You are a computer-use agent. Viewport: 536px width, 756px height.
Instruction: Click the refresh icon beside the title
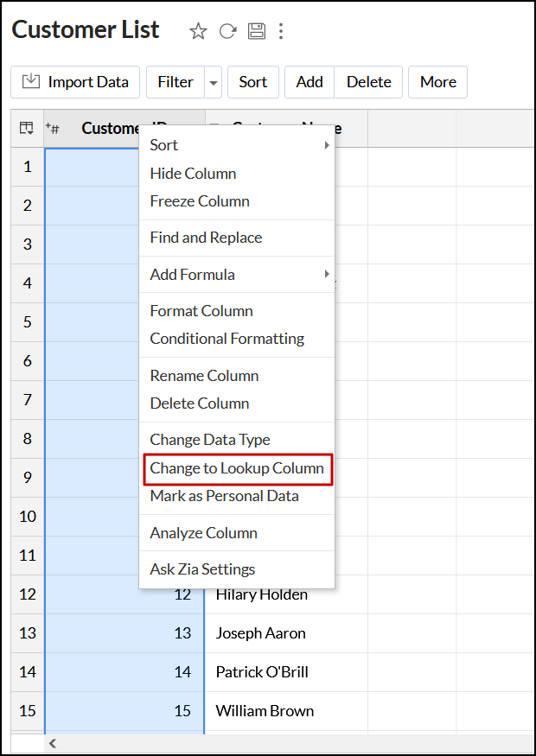coord(227,32)
